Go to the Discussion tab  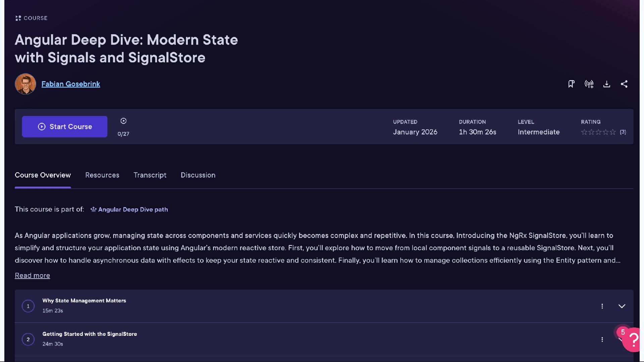click(x=198, y=175)
